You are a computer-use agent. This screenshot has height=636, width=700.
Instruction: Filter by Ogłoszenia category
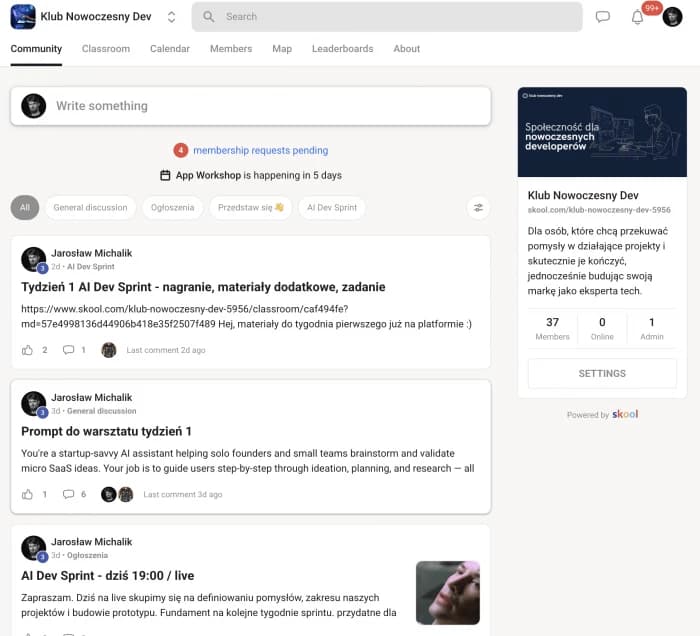pyautogui.click(x=172, y=208)
